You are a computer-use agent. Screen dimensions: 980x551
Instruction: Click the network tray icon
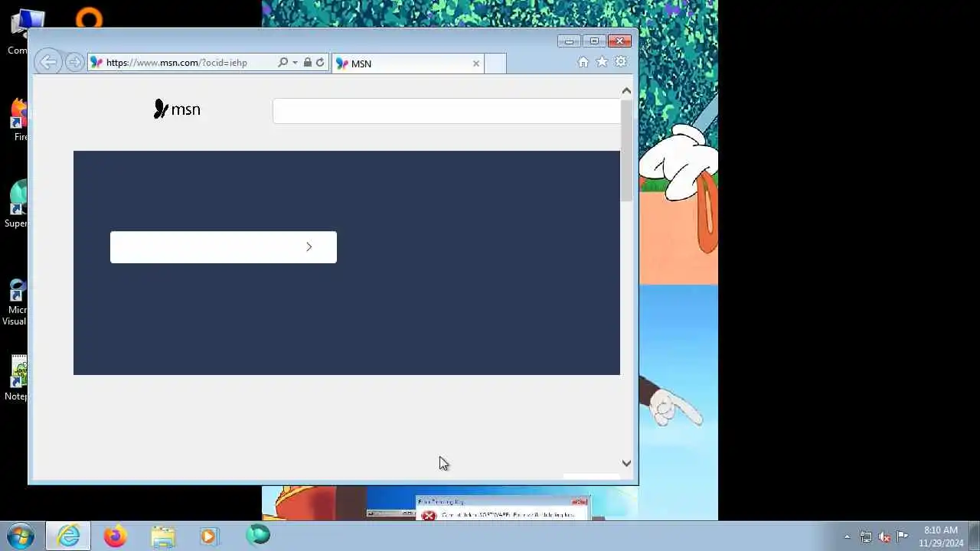(866, 536)
